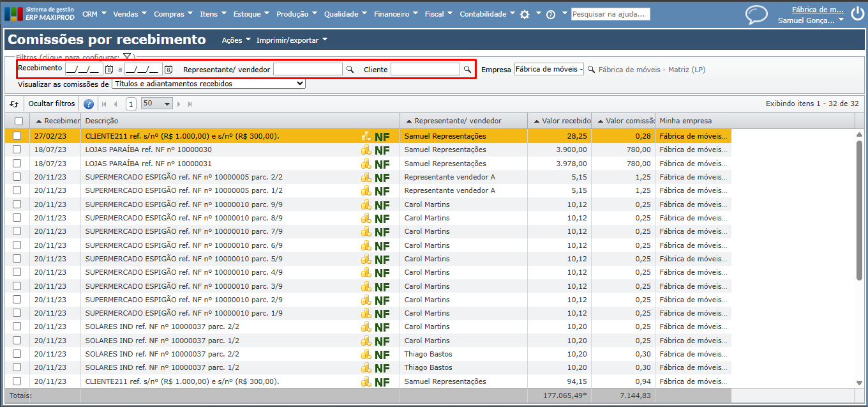Click the Pesquisar na ajuda search field

610,14
